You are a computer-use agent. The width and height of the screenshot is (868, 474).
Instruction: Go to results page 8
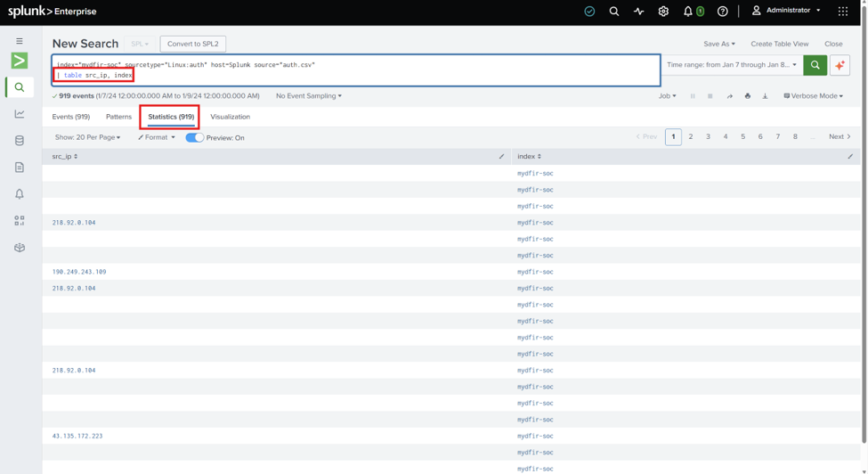[795, 137]
